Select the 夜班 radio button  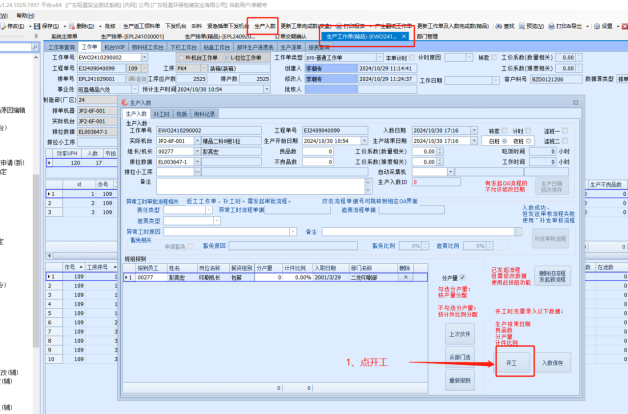529,141
